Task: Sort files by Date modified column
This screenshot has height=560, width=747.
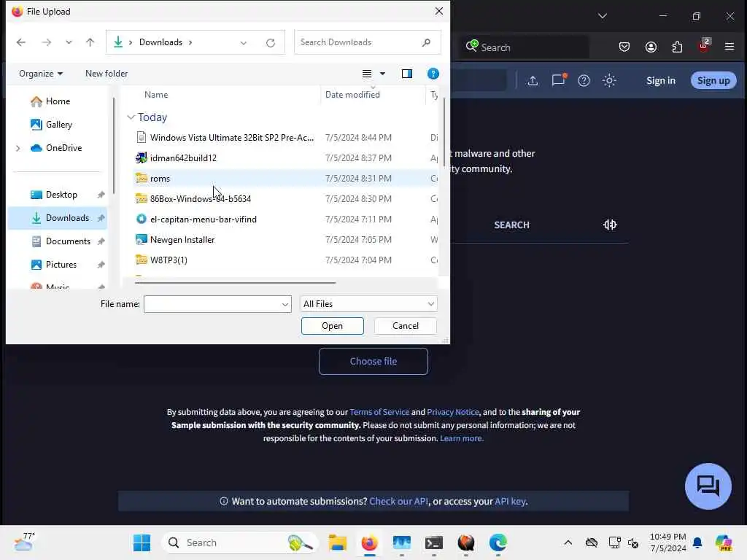Action: [x=352, y=94]
